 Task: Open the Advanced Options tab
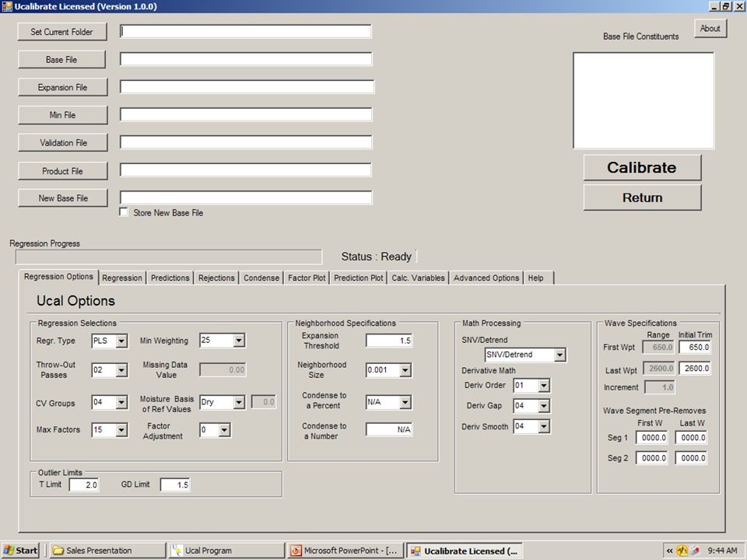486,278
